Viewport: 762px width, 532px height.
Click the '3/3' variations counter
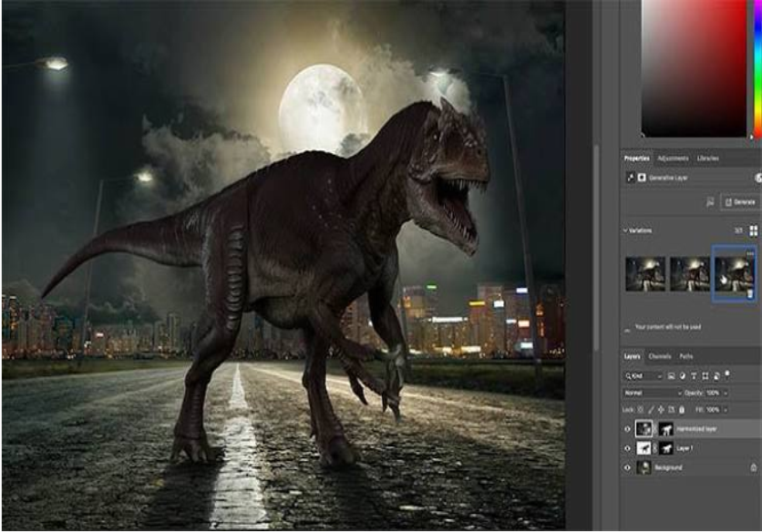[738, 230]
